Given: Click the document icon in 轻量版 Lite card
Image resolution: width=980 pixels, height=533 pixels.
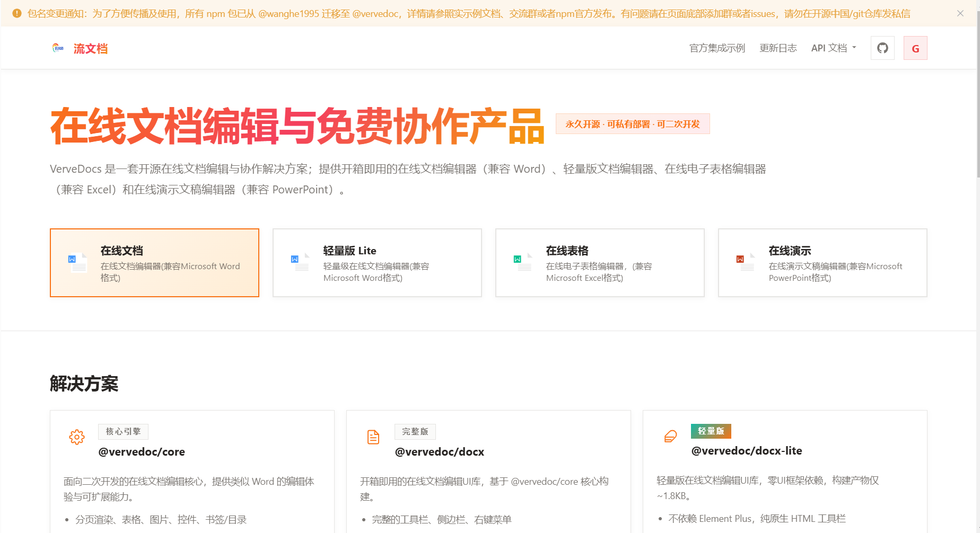Looking at the screenshot, I should [x=301, y=263].
